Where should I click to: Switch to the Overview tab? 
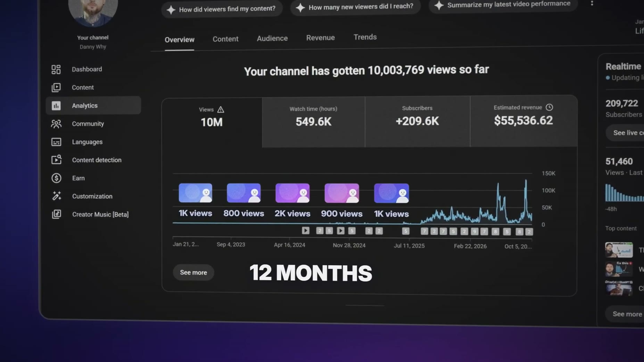pyautogui.click(x=179, y=40)
